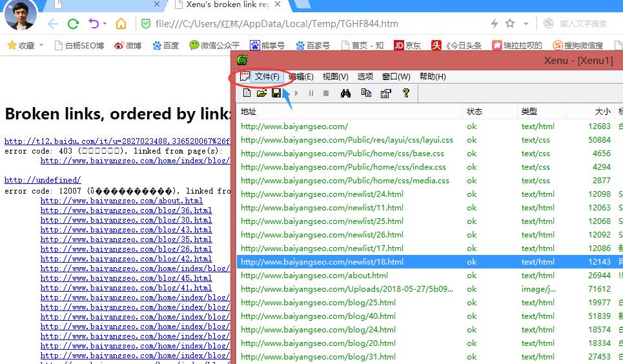The width and height of the screenshot is (623, 364).
Task: Click the user profile avatar picture
Action: (x=20, y=14)
